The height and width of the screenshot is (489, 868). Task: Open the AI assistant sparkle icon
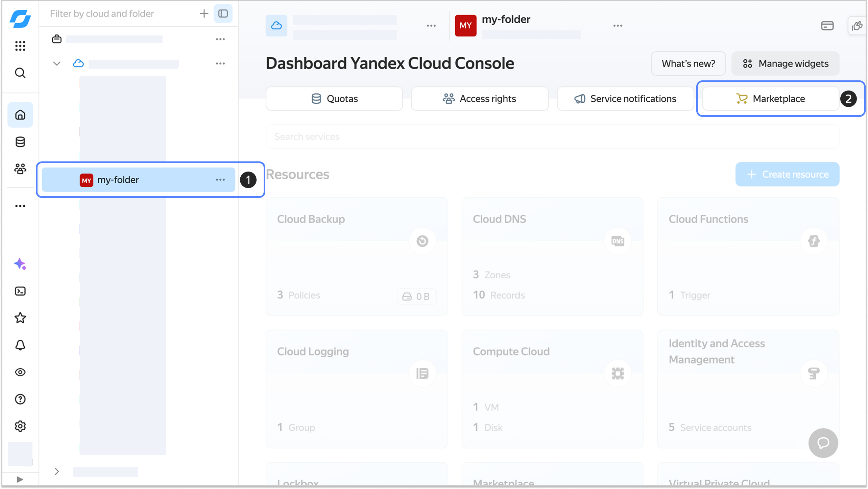(x=20, y=264)
